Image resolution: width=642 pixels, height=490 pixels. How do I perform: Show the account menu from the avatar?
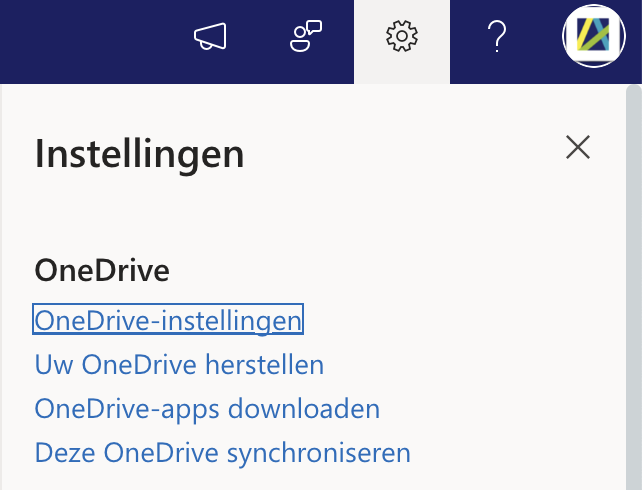(x=594, y=38)
